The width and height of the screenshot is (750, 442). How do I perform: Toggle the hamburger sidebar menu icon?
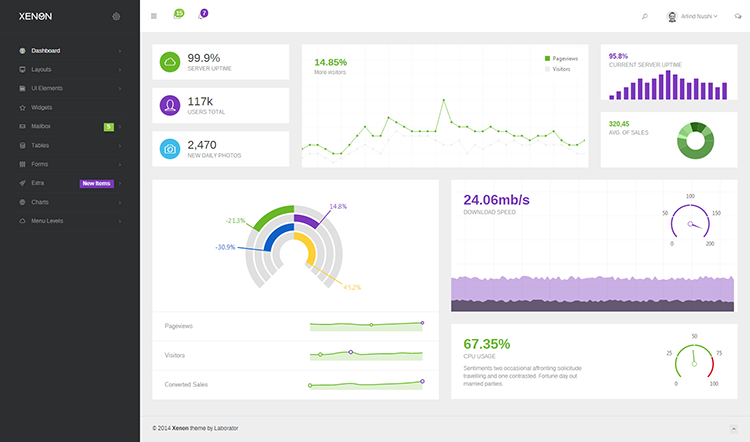tap(154, 16)
